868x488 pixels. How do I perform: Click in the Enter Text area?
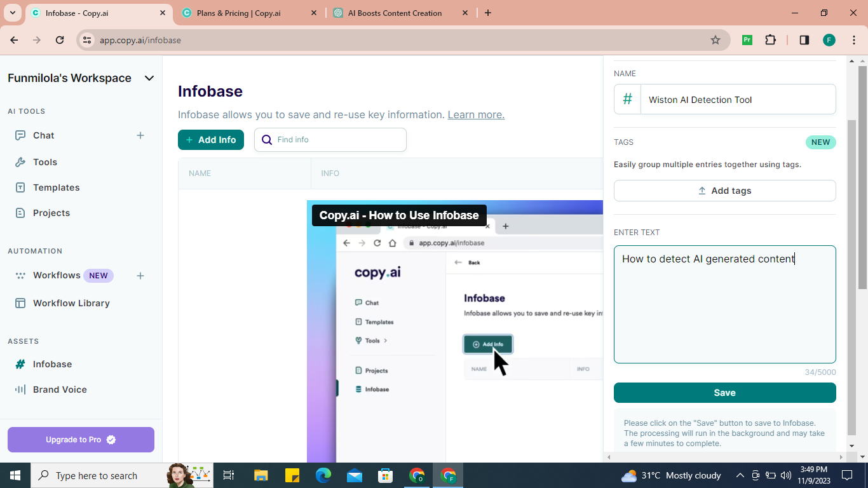(725, 304)
